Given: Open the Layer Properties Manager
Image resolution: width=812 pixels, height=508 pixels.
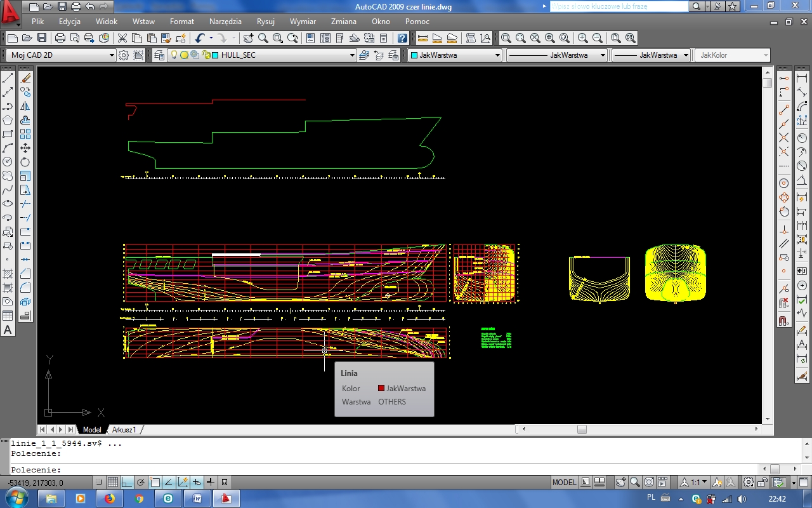Looking at the screenshot, I should [x=159, y=55].
